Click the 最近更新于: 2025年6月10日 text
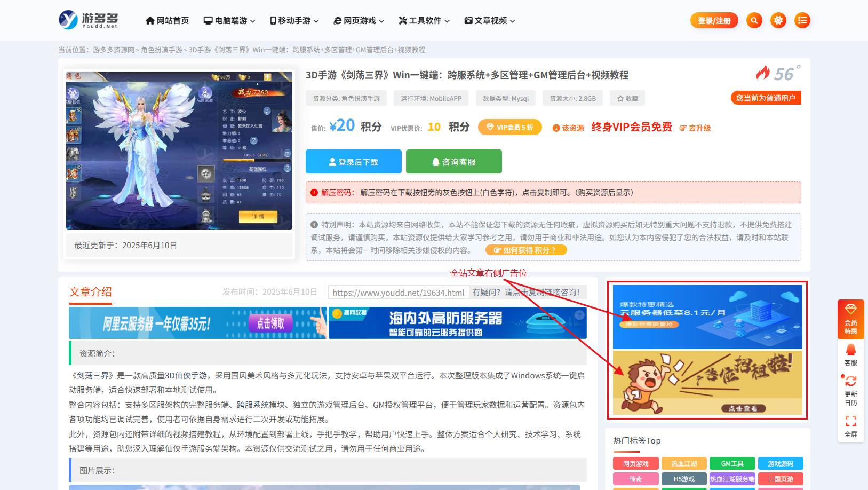This screenshot has width=868, height=490. [x=125, y=245]
